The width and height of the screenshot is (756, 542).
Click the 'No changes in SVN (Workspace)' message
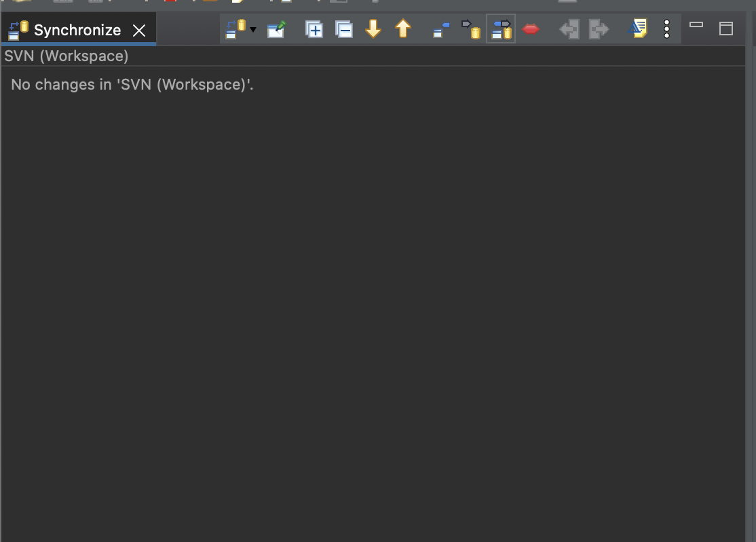[x=132, y=84]
